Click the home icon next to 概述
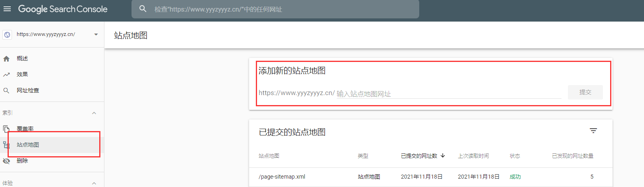 [x=6, y=59]
